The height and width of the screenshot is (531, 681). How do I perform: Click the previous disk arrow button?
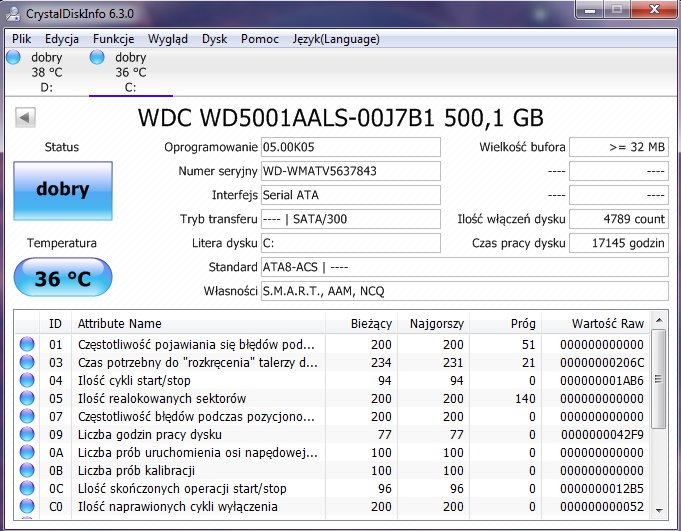(25, 117)
